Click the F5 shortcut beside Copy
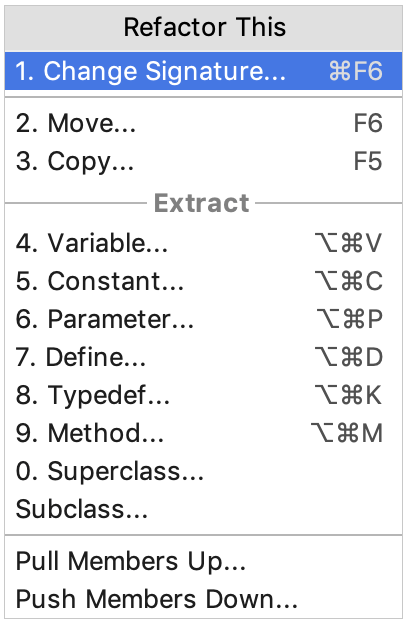This screenshot has height=625, width=407. [368, 161]
